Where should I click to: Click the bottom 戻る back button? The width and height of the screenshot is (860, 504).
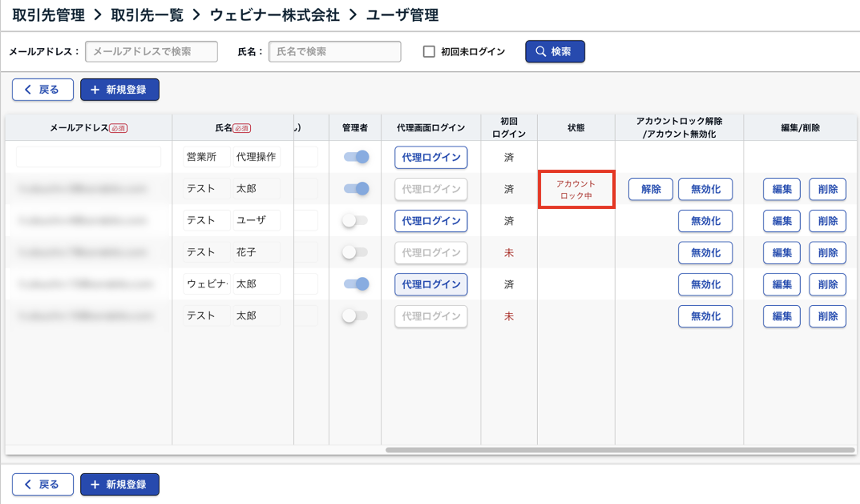tap(43, 484)
